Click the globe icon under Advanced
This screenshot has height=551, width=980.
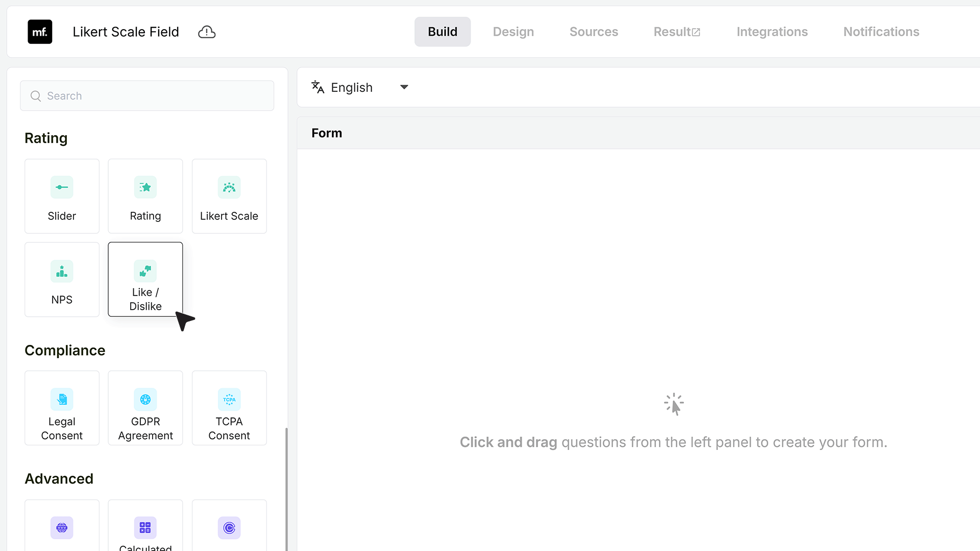(x=62, y=528)
